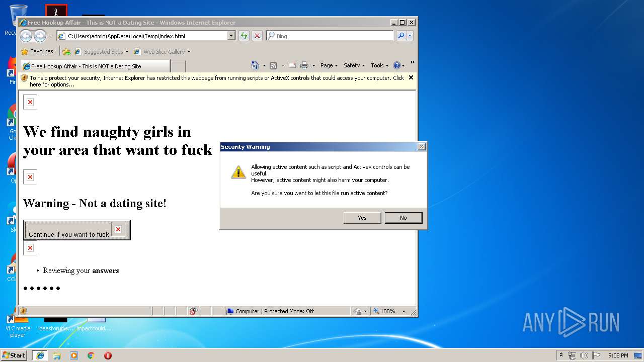This screenshot has height=362, width=644.
Task: Click No in the Security Warning dialog
Action: [x=404, y=218]
